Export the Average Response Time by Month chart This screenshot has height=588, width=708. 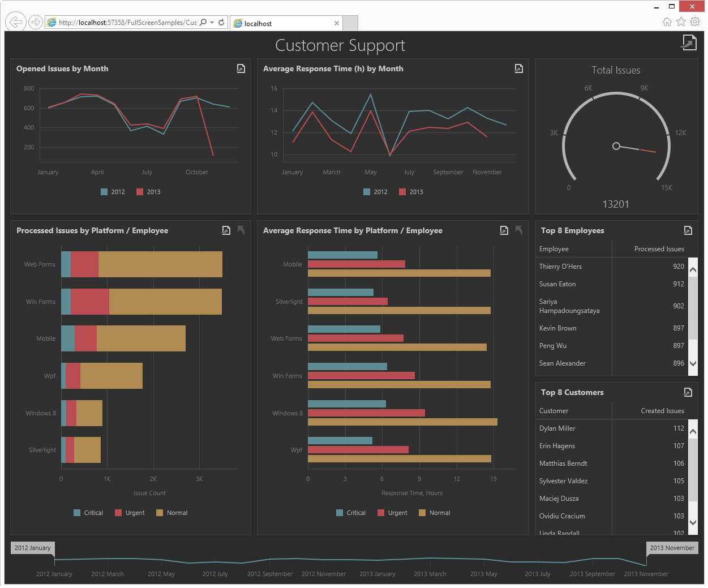(x=518, y=68)
